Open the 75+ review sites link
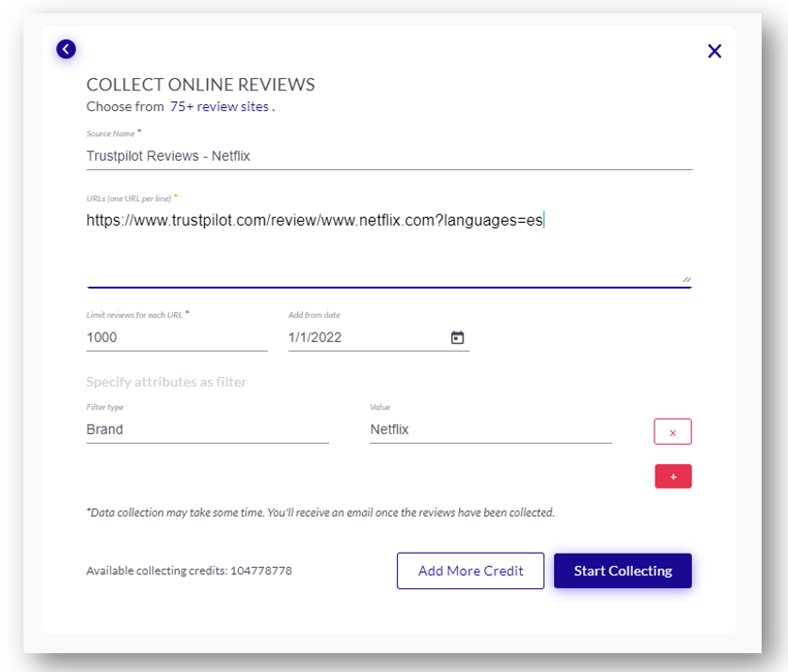This screenshot has height=672, width=788. tap(219, 106)
